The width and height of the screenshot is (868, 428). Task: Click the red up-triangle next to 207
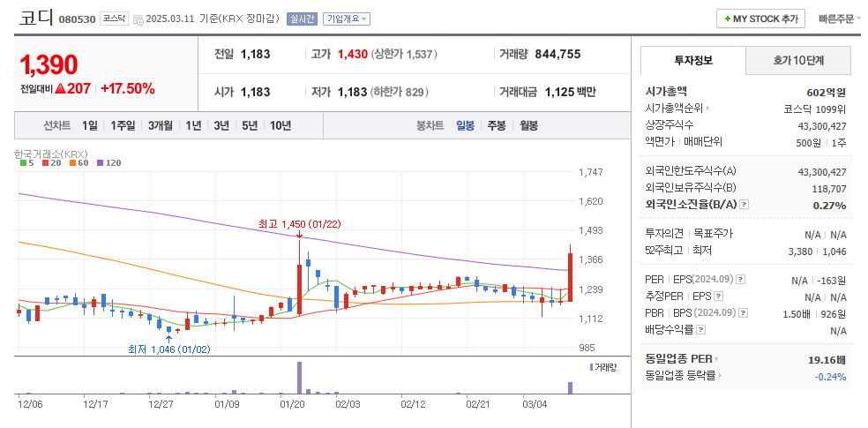60,88
